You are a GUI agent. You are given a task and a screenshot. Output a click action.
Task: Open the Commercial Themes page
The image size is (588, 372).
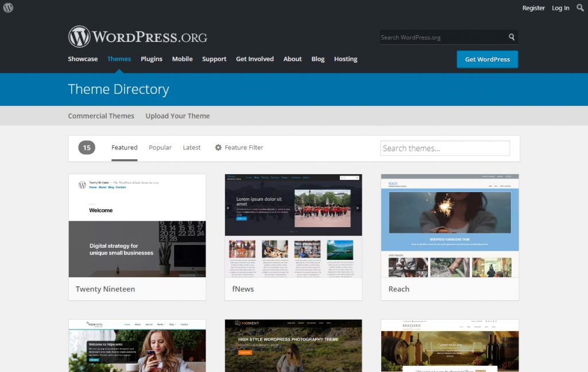pos(101,116)
